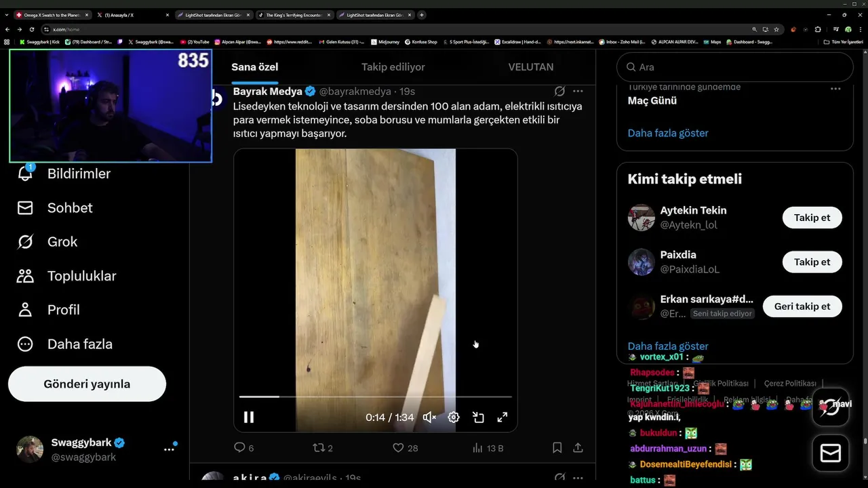
Task: Open more options for Maç Günü trend
Action: (835, 89)
